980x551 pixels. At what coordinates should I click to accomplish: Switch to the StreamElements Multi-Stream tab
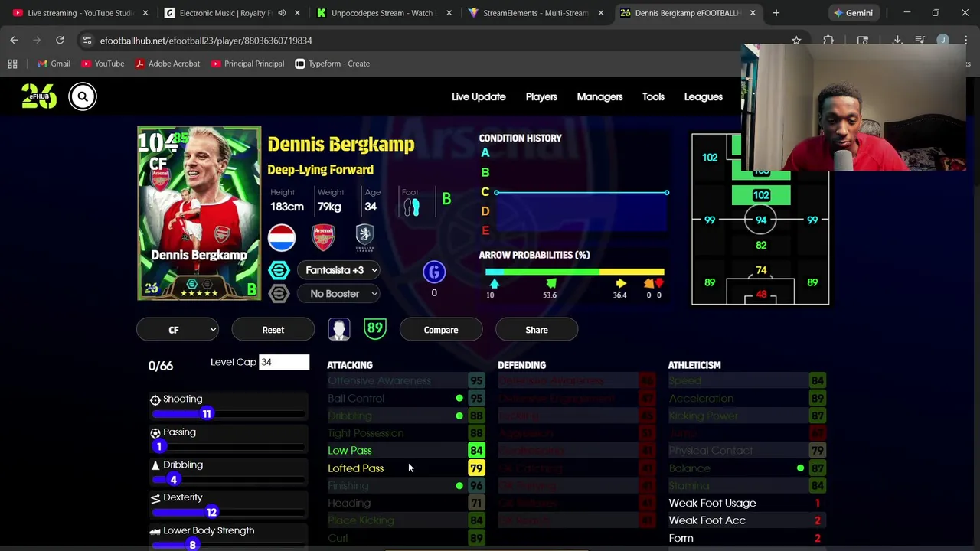tap(536, 13)
